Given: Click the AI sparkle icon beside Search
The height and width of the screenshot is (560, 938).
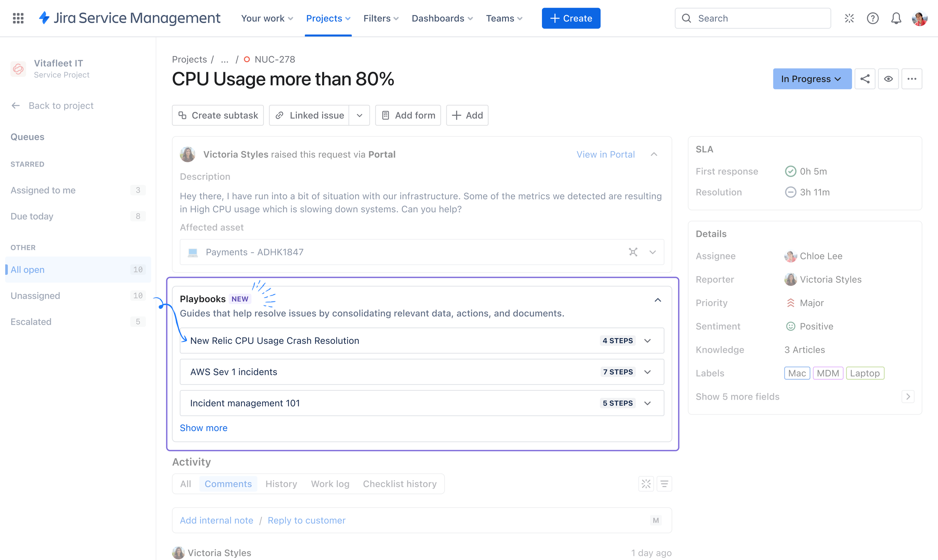Looking at the screenshot, I should (x=849, y=18).
